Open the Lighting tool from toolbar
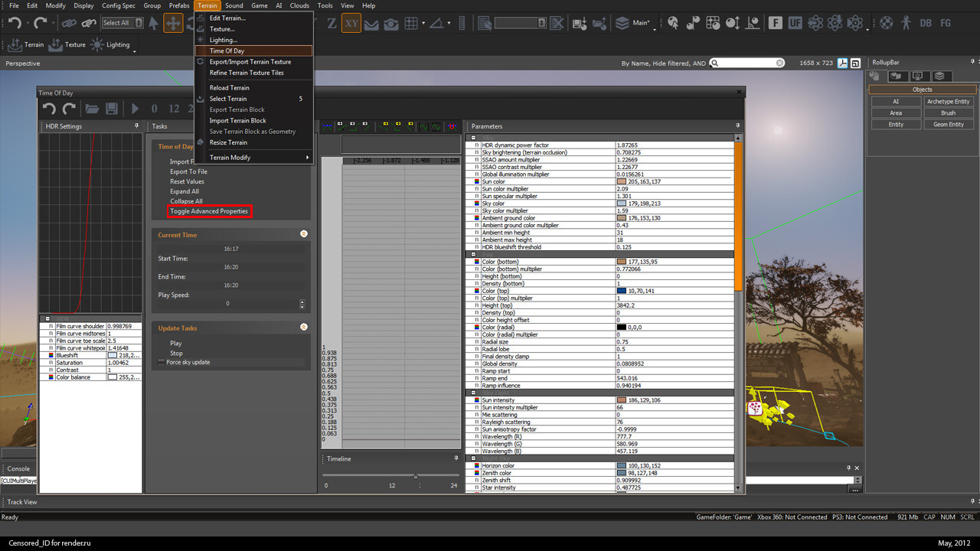The image size is (980, 551). point(110,44)
